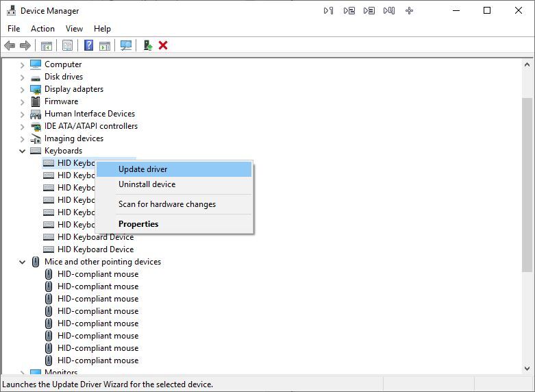Maximize the Device Manager window
This screenshot has height=392, width=535.
pyautogui.click(x=487, y=10)
